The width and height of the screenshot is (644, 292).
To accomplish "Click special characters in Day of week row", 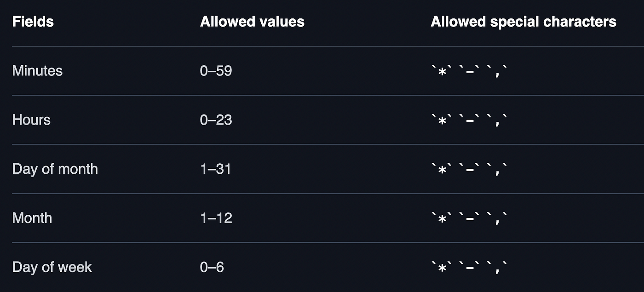I will click(469, 267).
